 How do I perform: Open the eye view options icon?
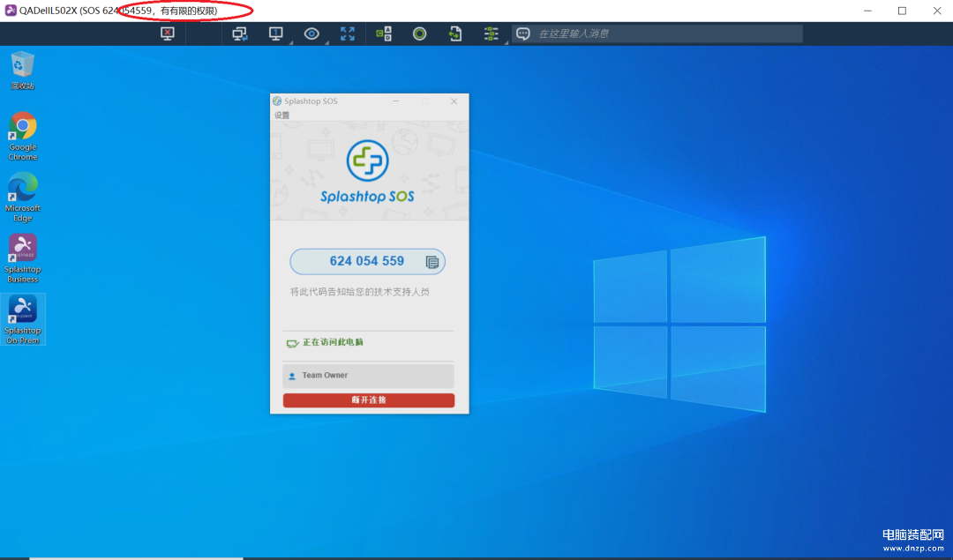pyautogui.click(x=311, y=34)
